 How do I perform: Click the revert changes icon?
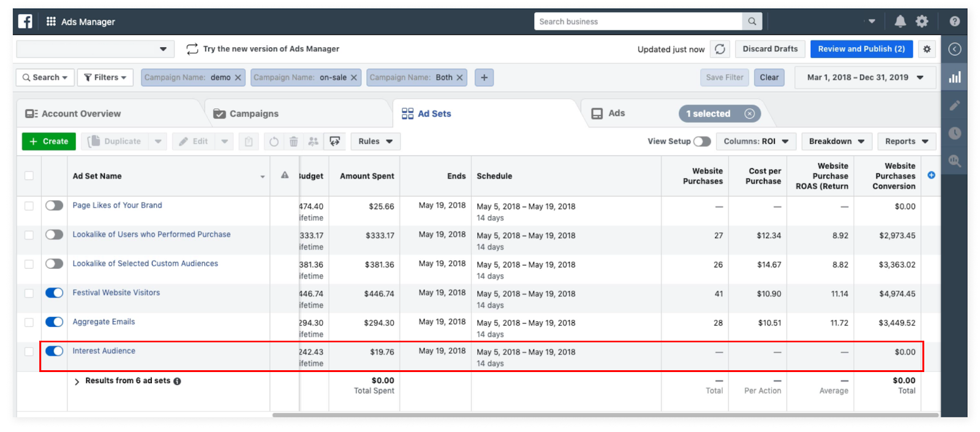point(274,141)
